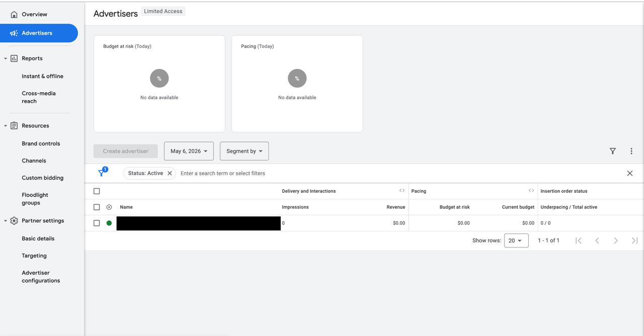Open the Show rows 20 dropdown
Image resolution: width=644 pixels, height=336 pixels.
click(x=516, y=240)
